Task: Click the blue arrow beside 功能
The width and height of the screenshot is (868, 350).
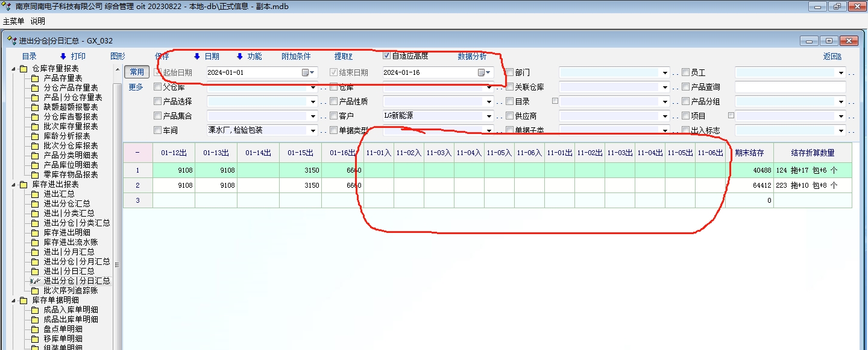Action: tap(239, 56)
